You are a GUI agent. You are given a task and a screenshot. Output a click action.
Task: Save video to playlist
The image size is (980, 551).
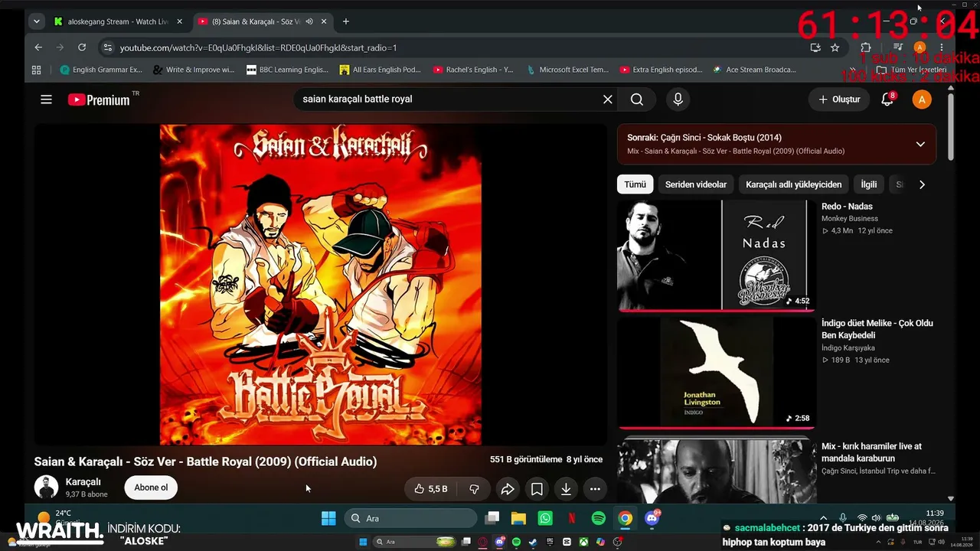pyautogui.click(x=537, y=489)
